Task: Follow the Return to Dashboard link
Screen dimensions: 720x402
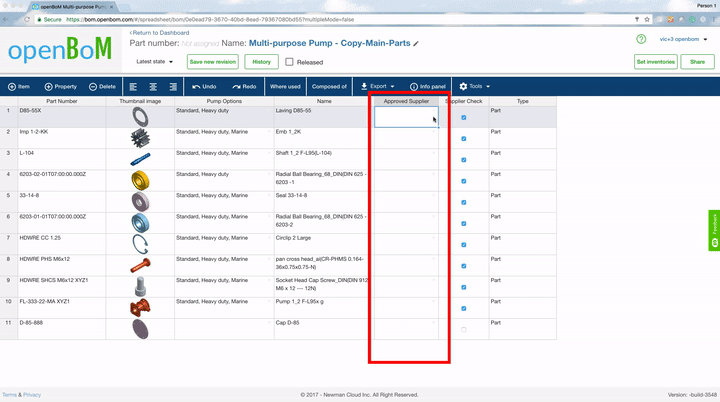Action: (x=160, y=33)
